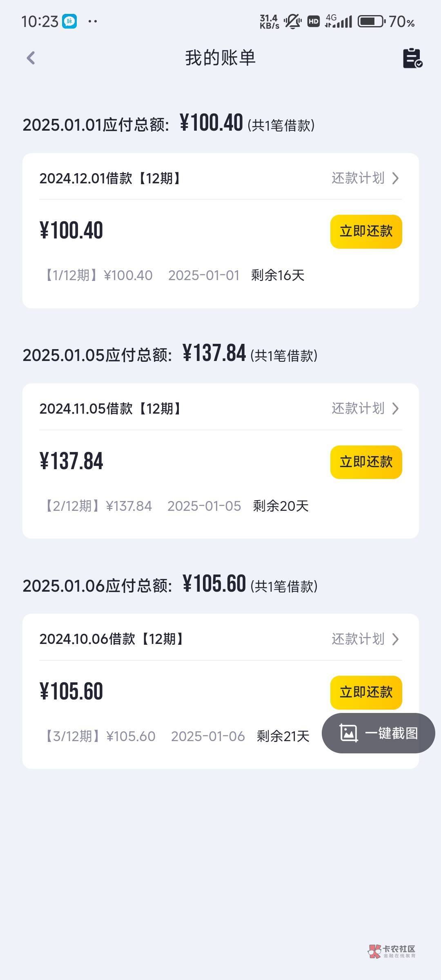The image size is (441, 980).
Task: Tap the 一键截图 floating button label
Action: coord(391,733)
